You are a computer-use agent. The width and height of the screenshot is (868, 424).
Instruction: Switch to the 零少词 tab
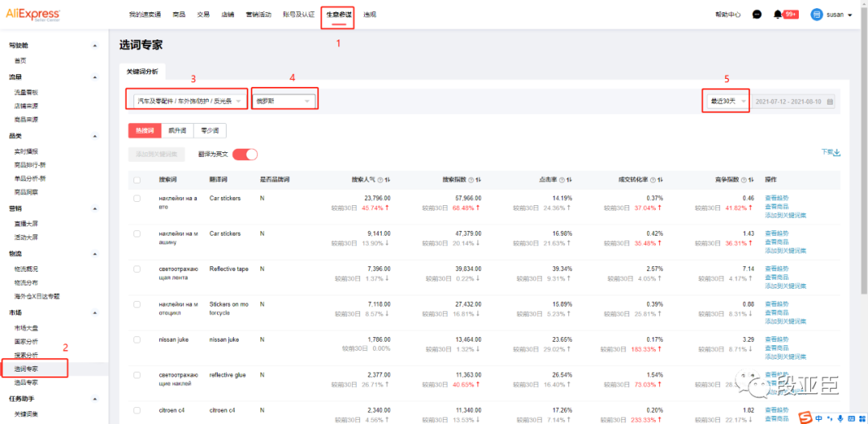[210, 131]
